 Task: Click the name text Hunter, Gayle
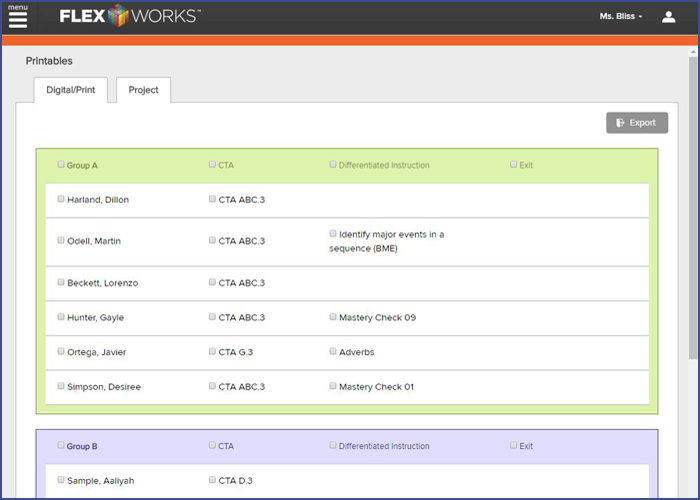coord(96,317)
